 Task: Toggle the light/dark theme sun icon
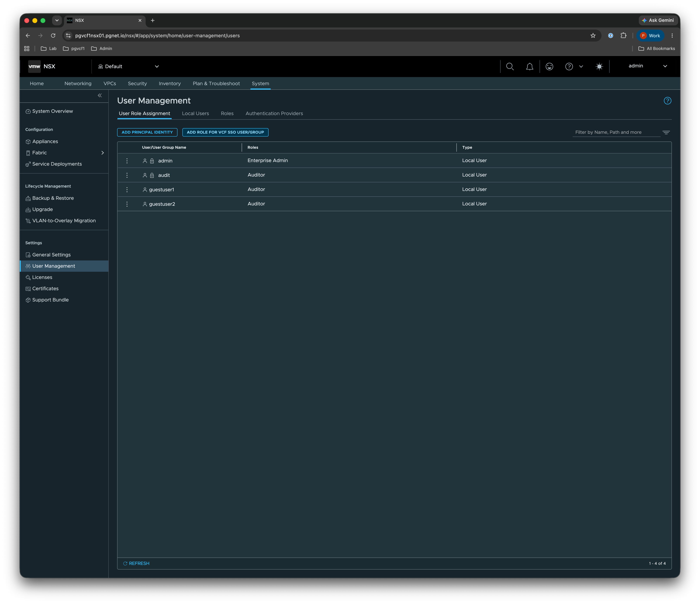pos(599,67)
